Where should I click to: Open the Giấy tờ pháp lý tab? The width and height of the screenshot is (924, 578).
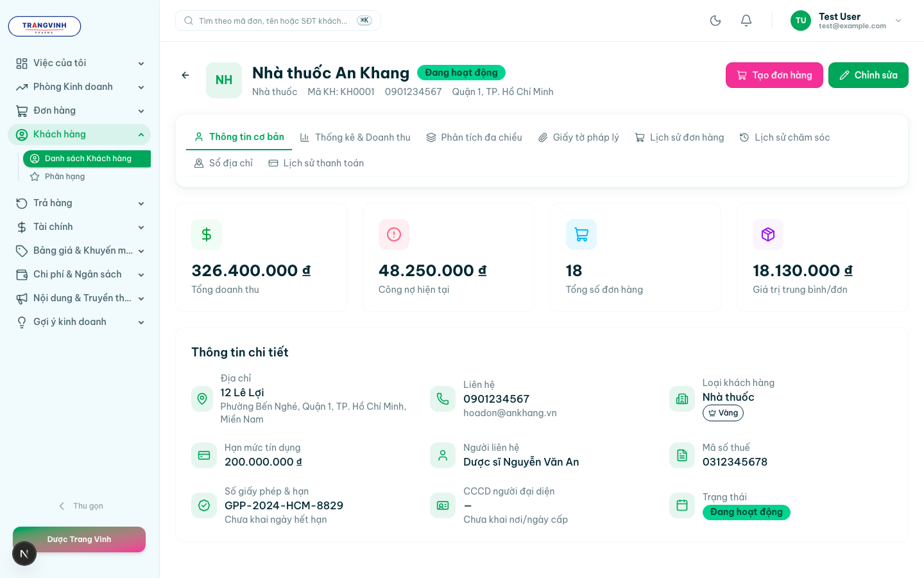[578, 137]
